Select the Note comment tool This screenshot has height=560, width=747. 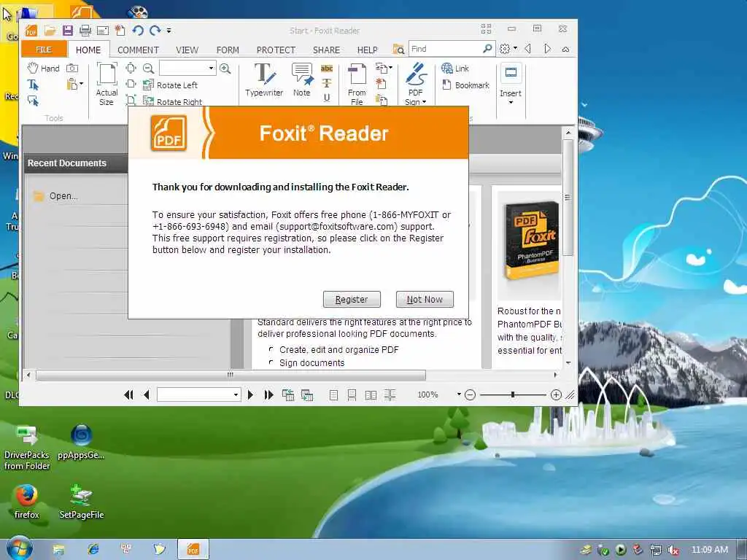tap(301, 79)
